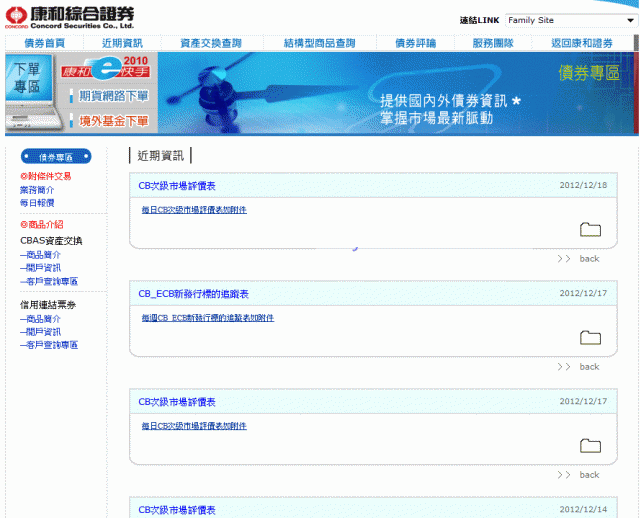The image size is (640, 518).
Task: Open 結構型商品查詢 menu item
Action: click(x=320, y=43)
